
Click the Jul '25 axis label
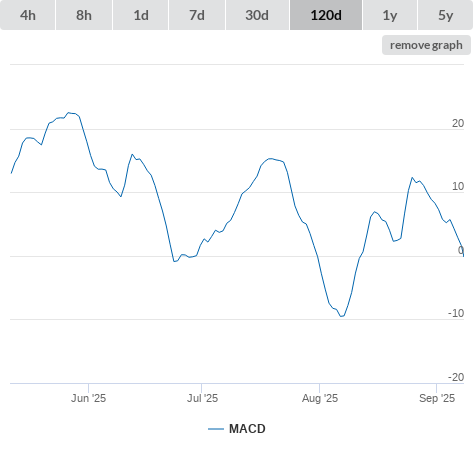tap(202, 398)
